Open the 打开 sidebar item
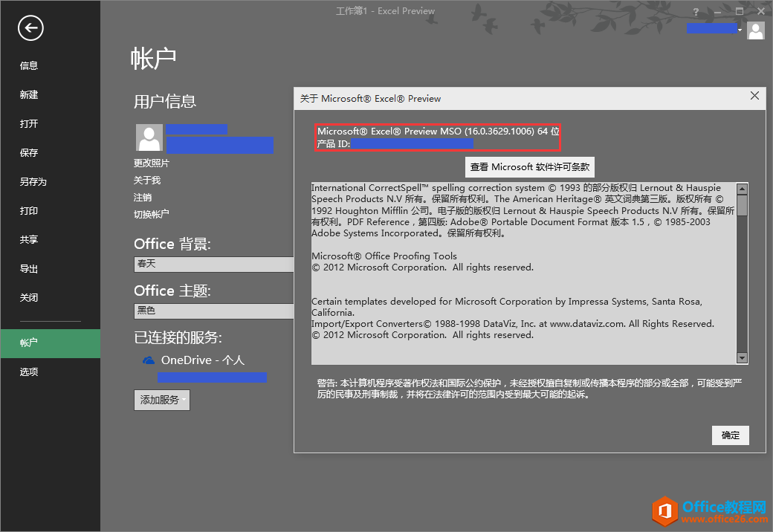The height and width of the screenshot is (532, 773). (x=28, y=123)
